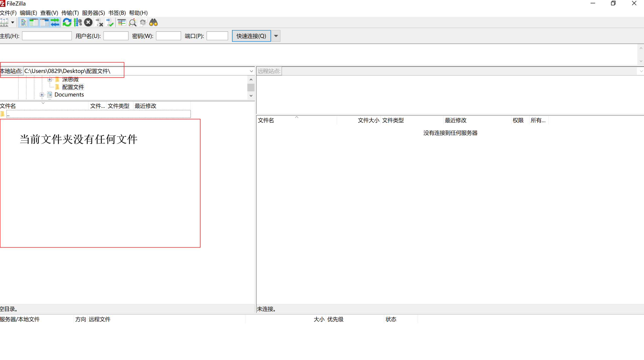This screenshot has height=360, width=644.
Task: Open the quickconnect history dropdown arrow
Action: coord(276,36)
